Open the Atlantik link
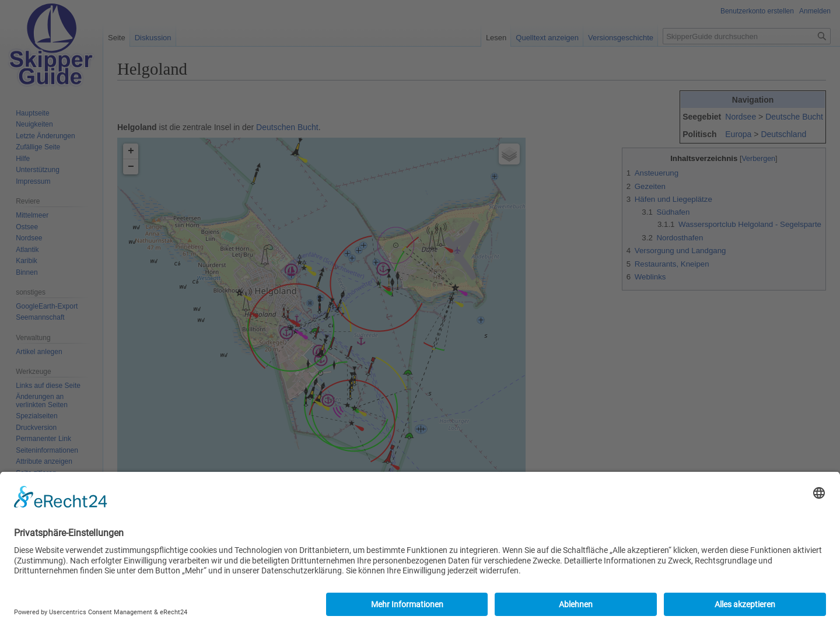 pyautogui.click(x=27, y=250)
